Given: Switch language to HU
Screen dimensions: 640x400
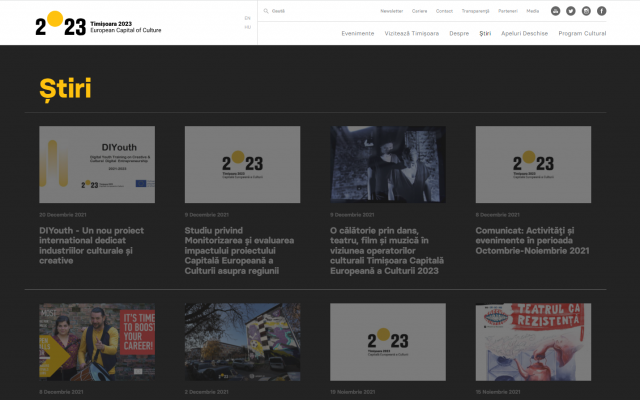Looking at the screenshot, I should point(247,27).
